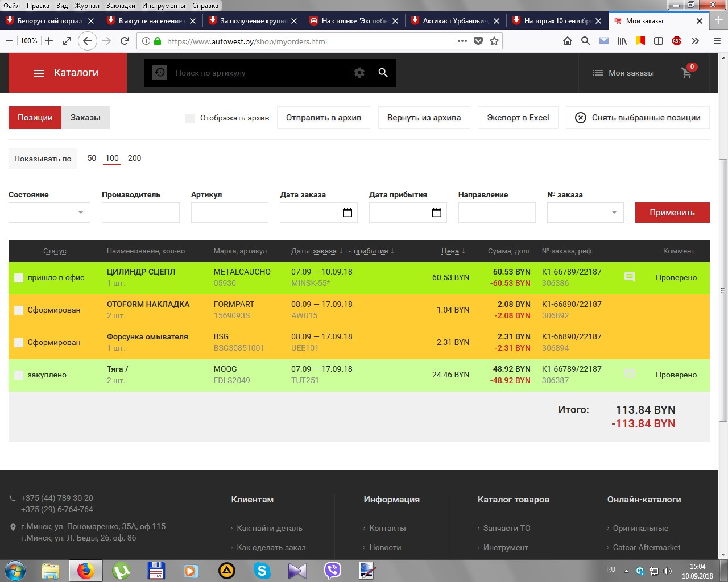Open the Каталоги hamburger menu
This screenshot has height=582, width=728.
(x=68, y=73)
